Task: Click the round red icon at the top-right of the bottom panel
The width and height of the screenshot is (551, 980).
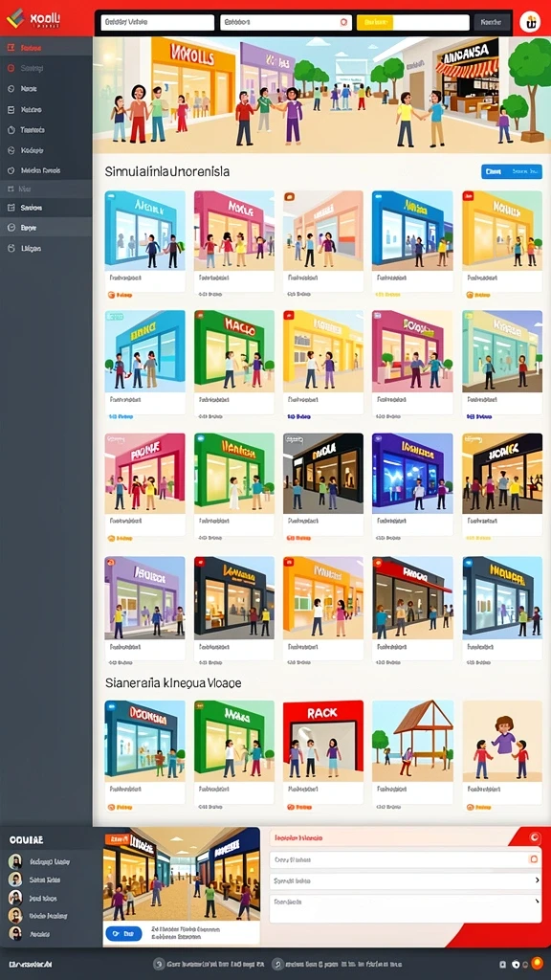Action: point(535,837)
